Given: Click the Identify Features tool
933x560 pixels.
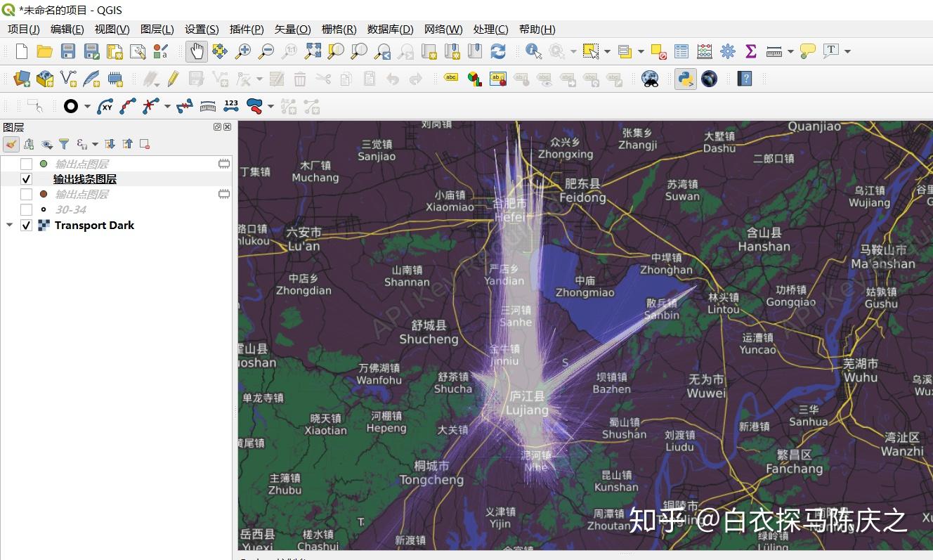Looking at the screenshot, I should (x=532, y=51).
